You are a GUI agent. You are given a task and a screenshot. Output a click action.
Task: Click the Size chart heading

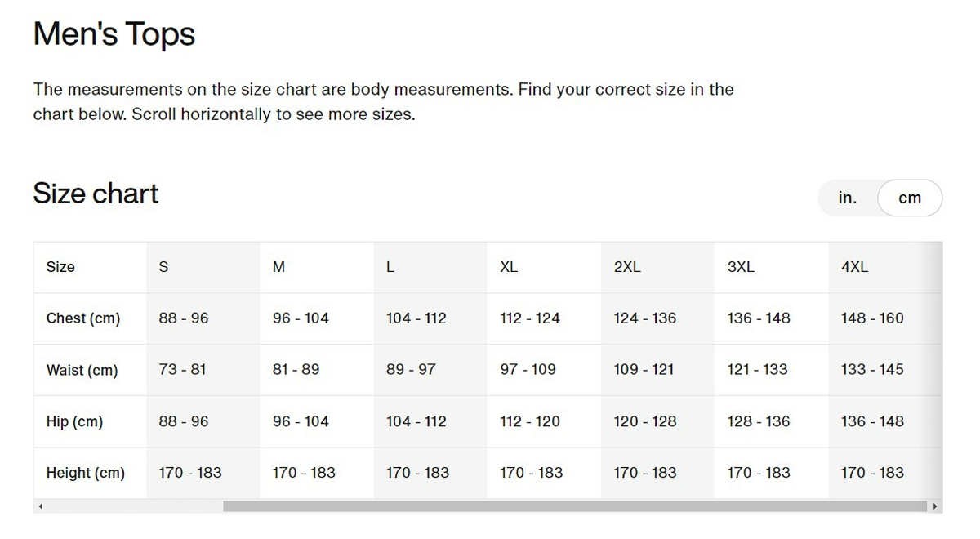[96, 194]
